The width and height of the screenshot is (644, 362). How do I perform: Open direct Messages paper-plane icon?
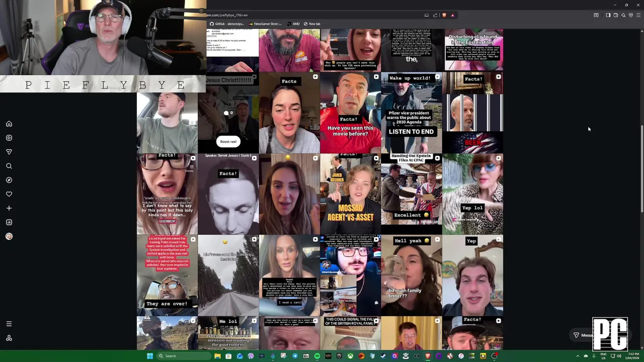pos(9,152)
